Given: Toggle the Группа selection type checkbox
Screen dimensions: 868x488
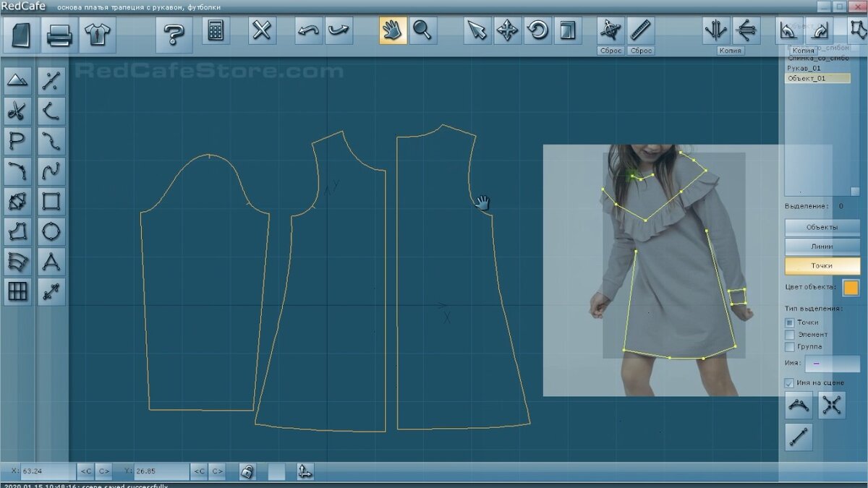Looking at the screenshot, I should [790, 347].
